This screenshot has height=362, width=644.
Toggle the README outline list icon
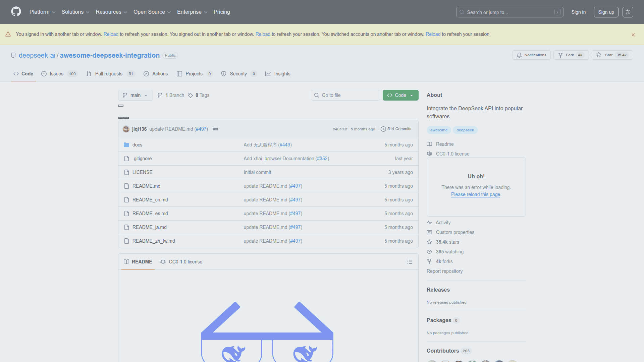(x=410, y=262)
